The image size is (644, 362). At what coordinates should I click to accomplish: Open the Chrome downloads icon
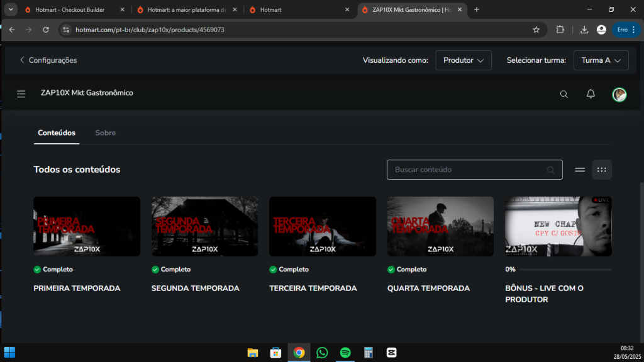pyautogui.click(x=584, y=30)
